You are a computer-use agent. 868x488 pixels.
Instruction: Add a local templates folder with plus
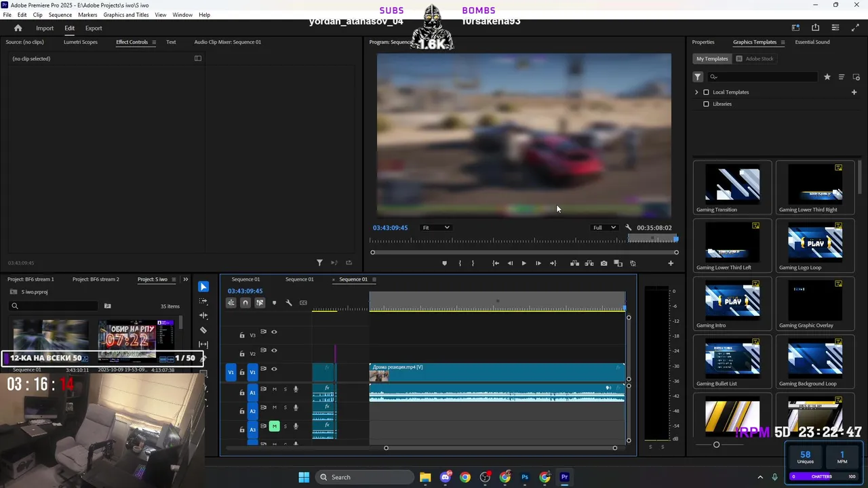(x=854, y=92)
